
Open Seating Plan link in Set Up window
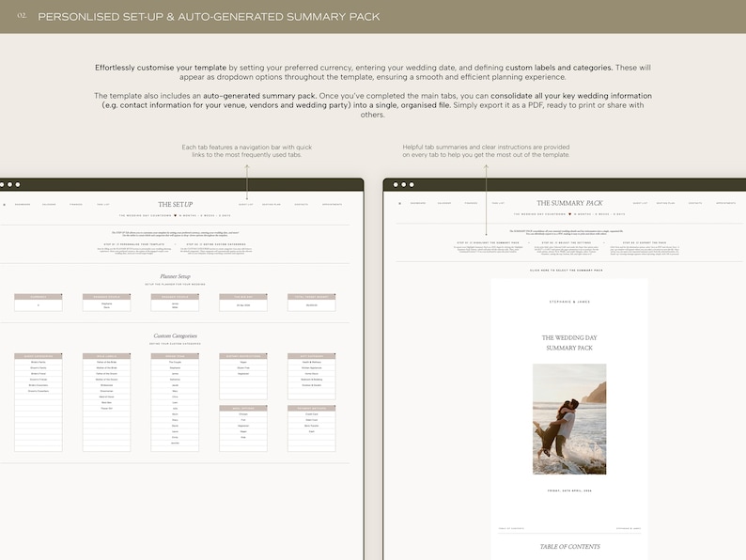point(272,205)
